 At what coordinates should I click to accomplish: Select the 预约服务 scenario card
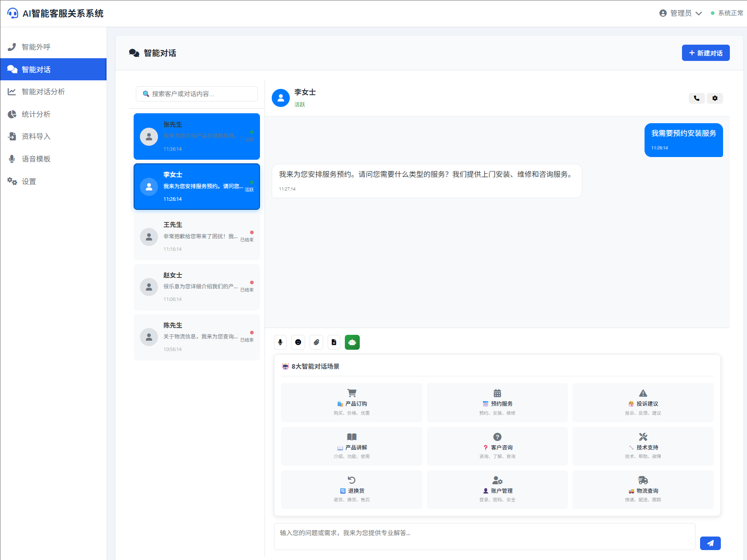(x=497, y=403)
